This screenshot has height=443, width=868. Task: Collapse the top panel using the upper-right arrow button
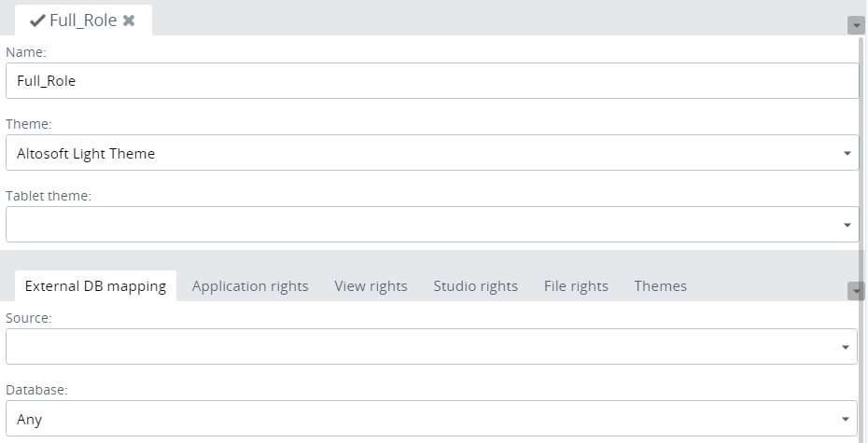tap(856, 25)
